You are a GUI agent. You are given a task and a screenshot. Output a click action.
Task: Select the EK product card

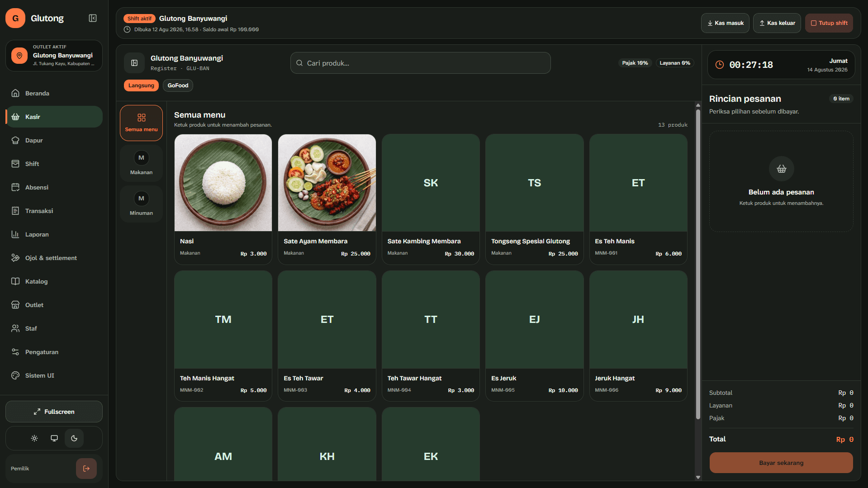[x=431, y=444]
